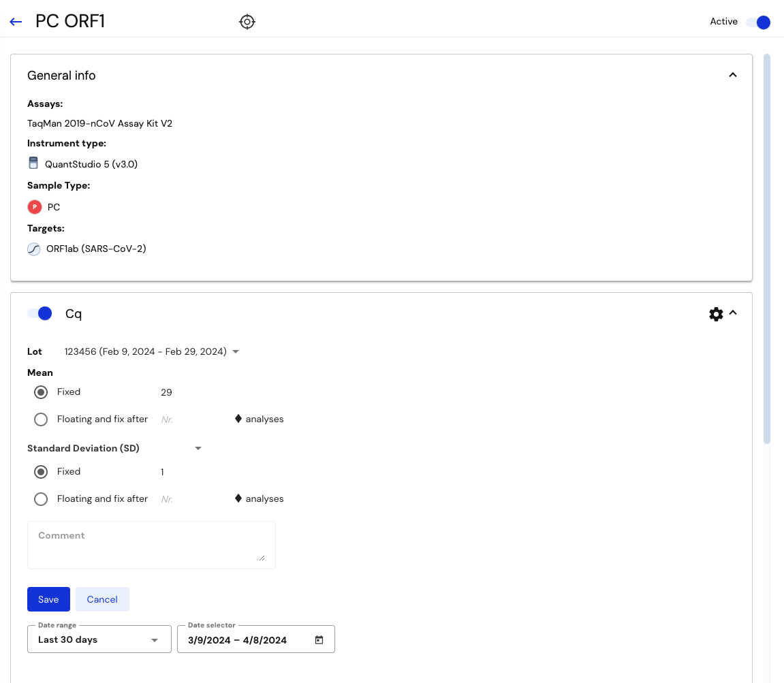Select Fixed radio under Standard Deviation

coord(41,472)
